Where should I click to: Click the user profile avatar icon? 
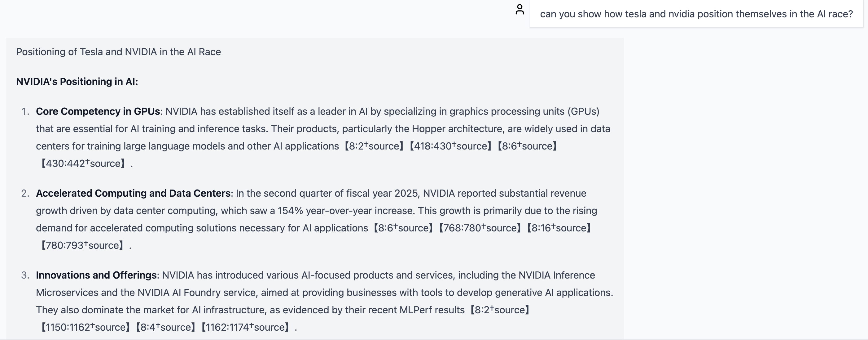pos(519,9)
